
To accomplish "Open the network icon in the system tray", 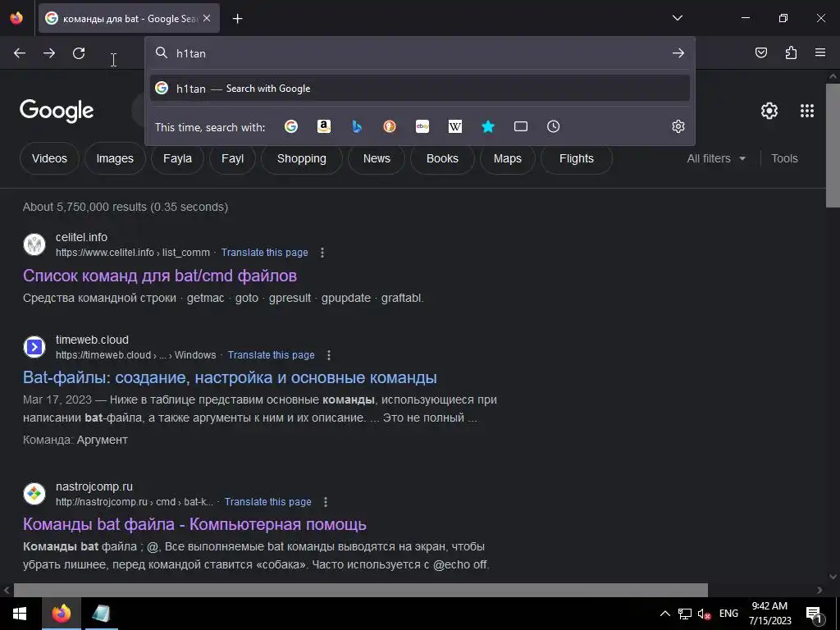I will [x=685, y=614].
